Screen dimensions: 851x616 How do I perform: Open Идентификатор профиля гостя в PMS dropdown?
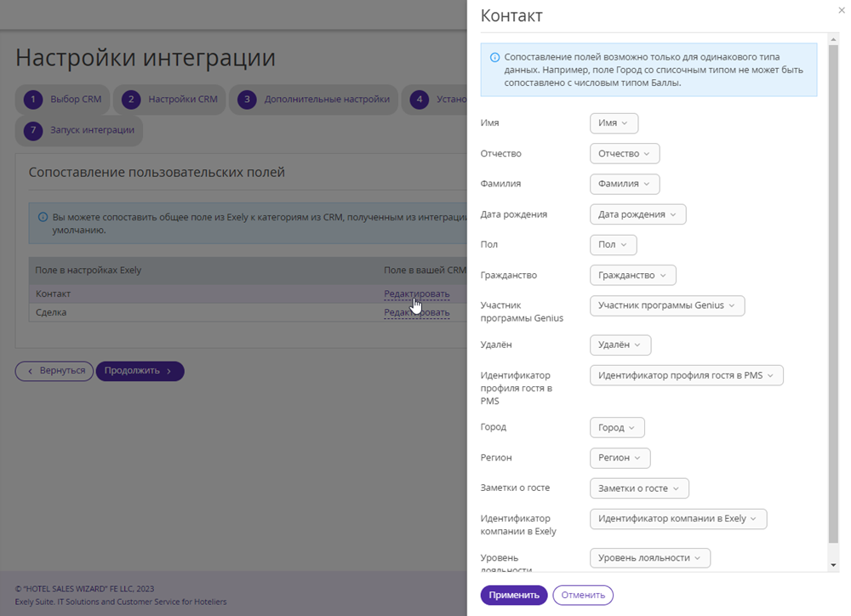(687, 375)
